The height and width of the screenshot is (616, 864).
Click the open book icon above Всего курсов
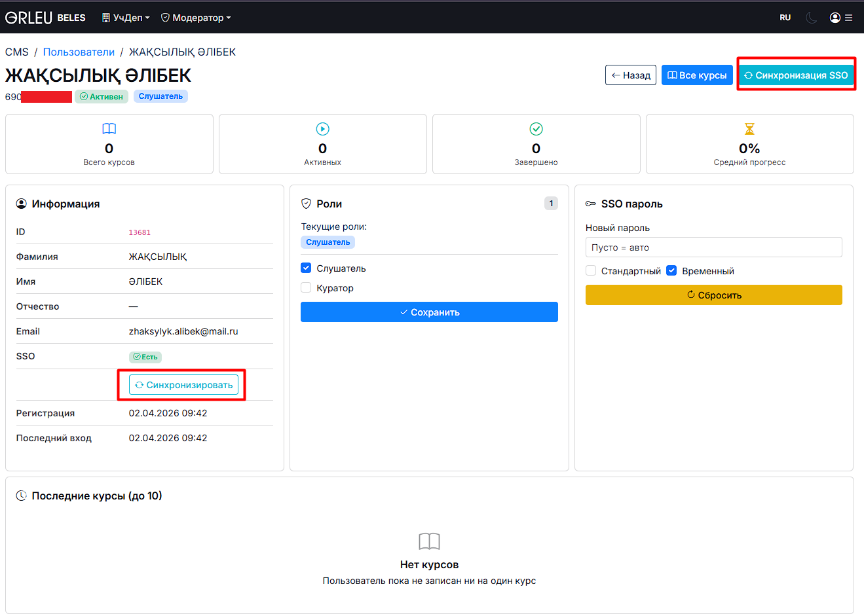109,129
